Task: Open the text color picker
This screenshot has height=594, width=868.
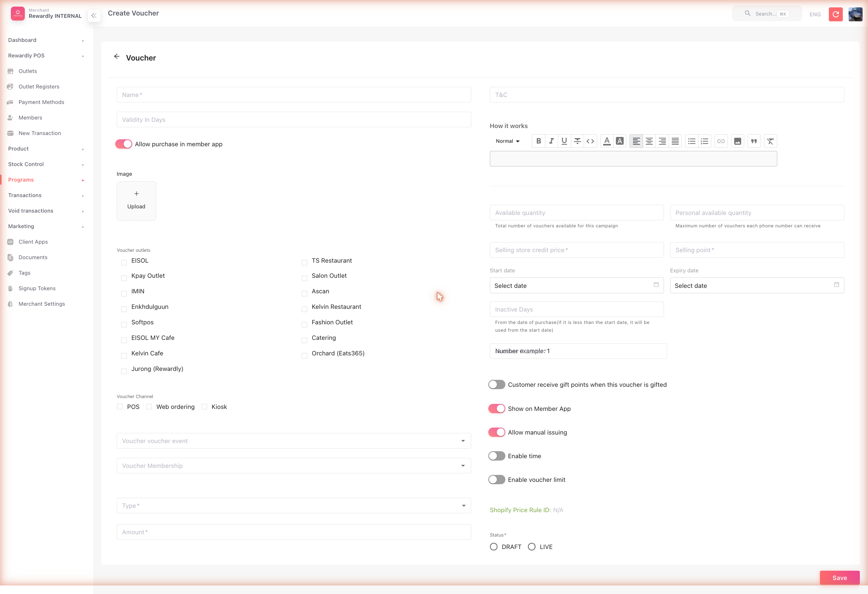Action: 607,141
